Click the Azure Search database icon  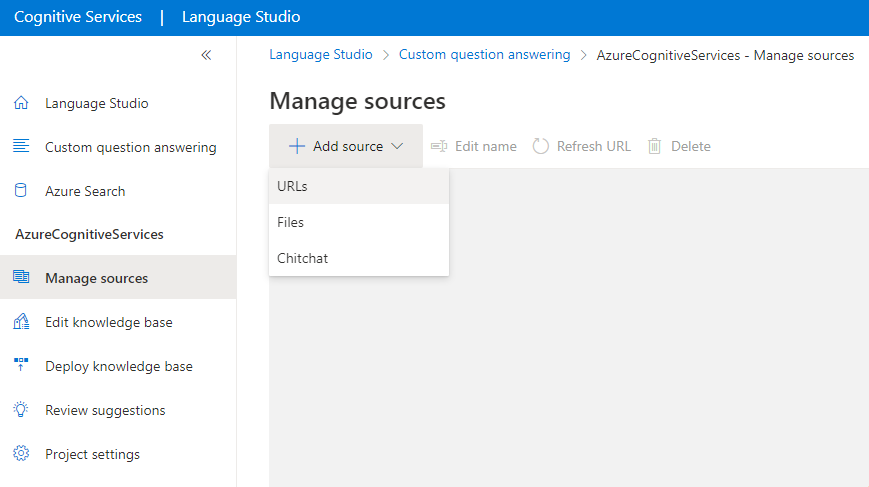[21, 190]
